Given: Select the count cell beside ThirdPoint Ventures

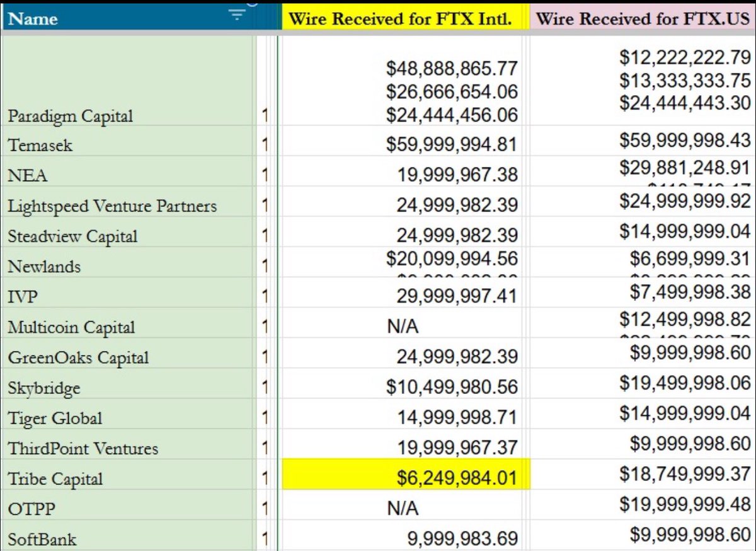Looking at the screenshot, I should [265, 448].
